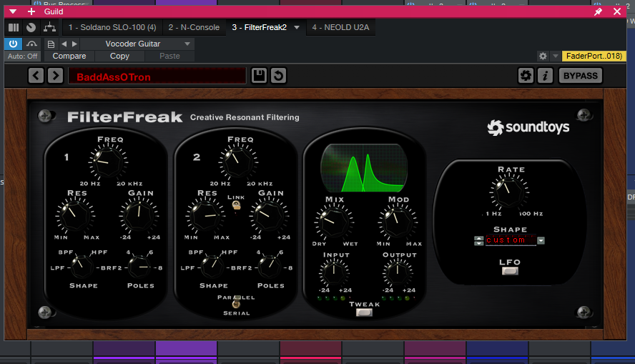Click the Filter 2 Shape selector knob
This screenshot has height=364, width=635.
pos(212,267)
